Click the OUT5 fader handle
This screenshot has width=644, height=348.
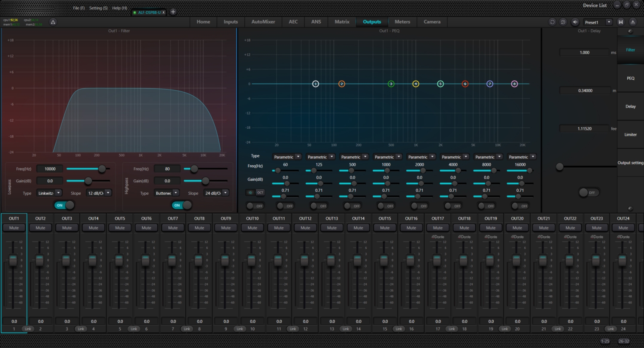[x=120, y=260]
